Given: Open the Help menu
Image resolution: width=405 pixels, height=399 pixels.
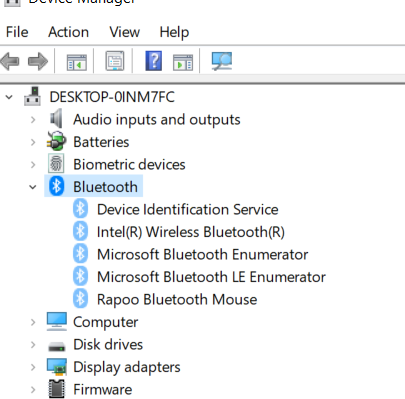Looking at the screenshot, I should [x=174, y=33].
